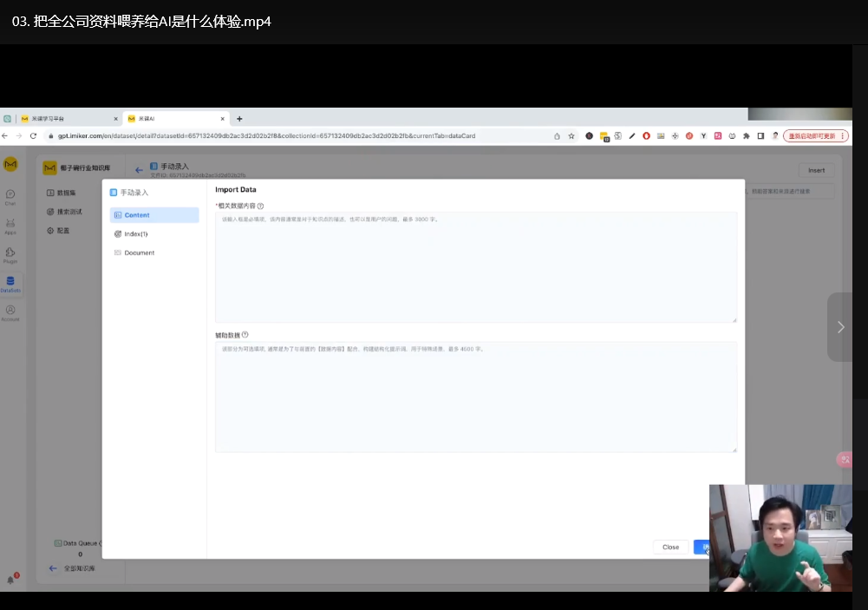The image size is (868, 610).
Task: Click the yellow M logo in sidebar
Action: pos(10,164)
